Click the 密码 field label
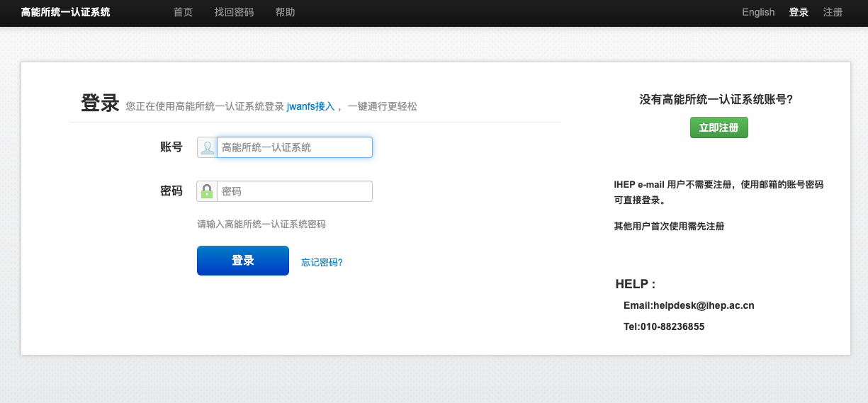 tap(171, 191)
